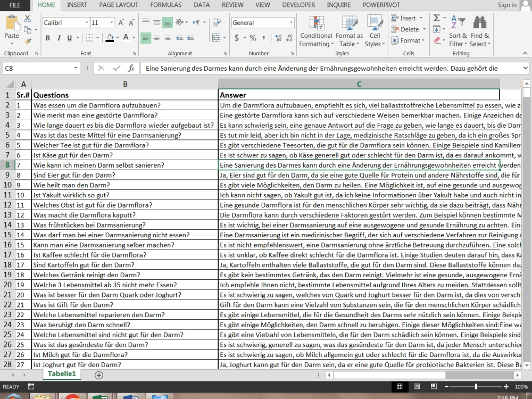Image resolution: width=532 pixels, height=399 pixels.
Task: Click the Merge & Center icon
Action: pyautogui.click(x=216, y=38)
